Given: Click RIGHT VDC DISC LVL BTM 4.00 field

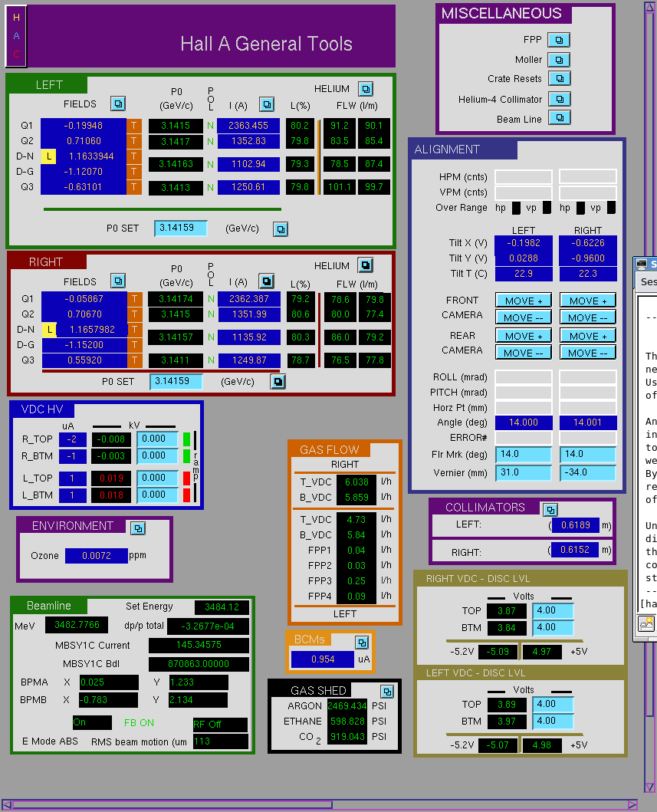Looking at the screenshot, I should (x=553, y=628).
